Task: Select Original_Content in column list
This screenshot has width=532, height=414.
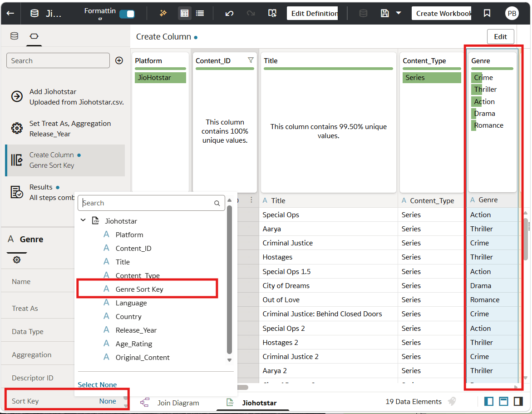Action: (x=143, y=357)
